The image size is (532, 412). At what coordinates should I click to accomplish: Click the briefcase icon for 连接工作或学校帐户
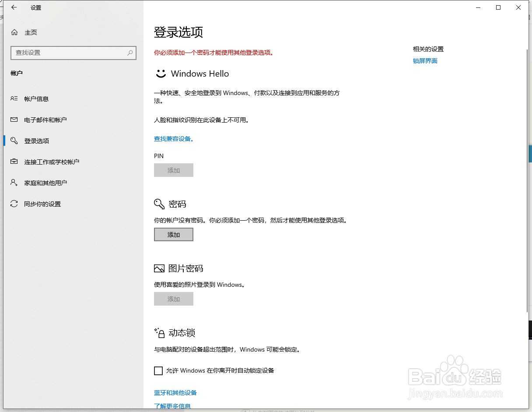[x=14, y=162]
